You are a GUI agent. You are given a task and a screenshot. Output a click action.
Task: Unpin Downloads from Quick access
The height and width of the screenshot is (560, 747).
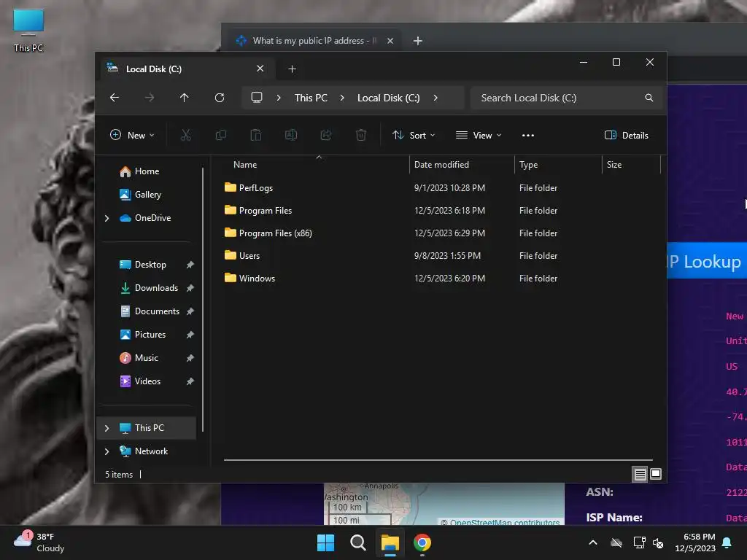pyautogui.click(x=190, y=288)
